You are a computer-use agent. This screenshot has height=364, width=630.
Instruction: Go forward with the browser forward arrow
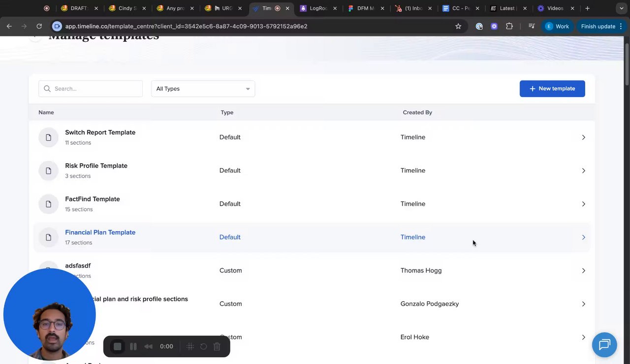pyautogui.click(x=24, y=26)
